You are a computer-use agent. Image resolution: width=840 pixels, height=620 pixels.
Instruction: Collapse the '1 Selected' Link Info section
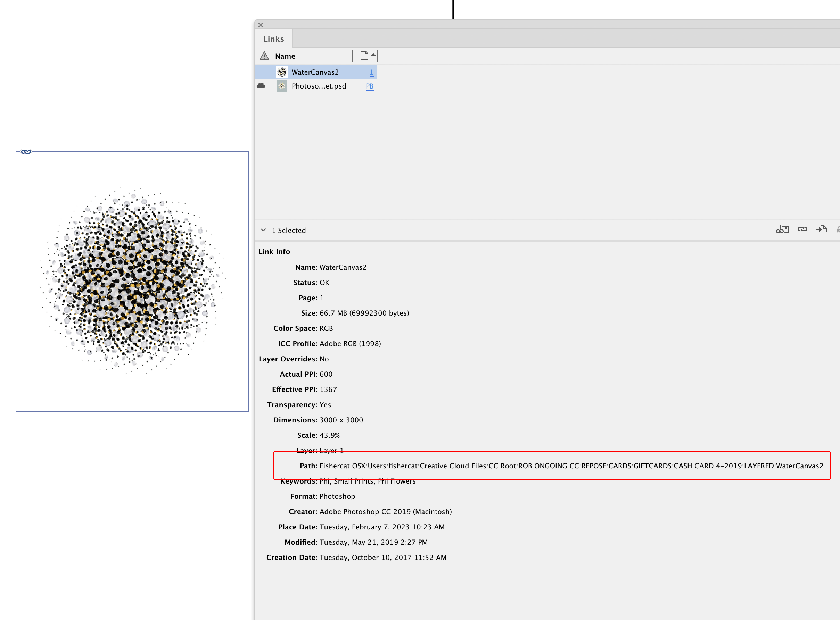263,230
